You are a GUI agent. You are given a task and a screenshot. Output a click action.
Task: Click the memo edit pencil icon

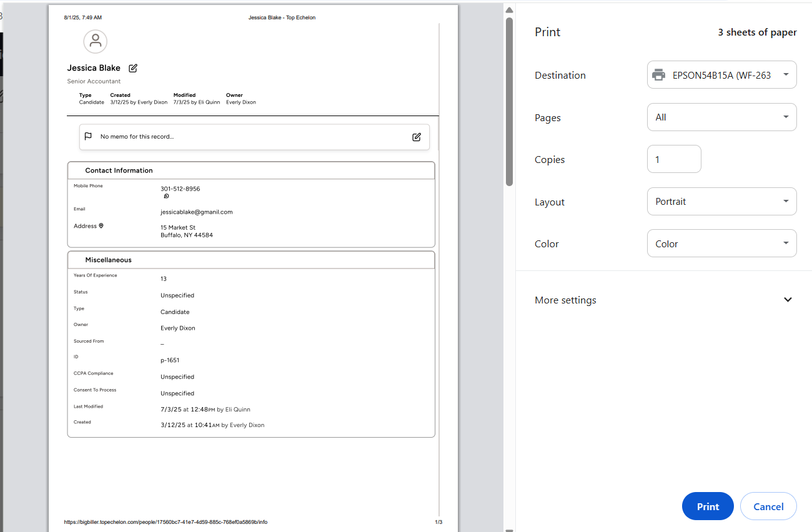pyautogui.click(x=417, y=137)
